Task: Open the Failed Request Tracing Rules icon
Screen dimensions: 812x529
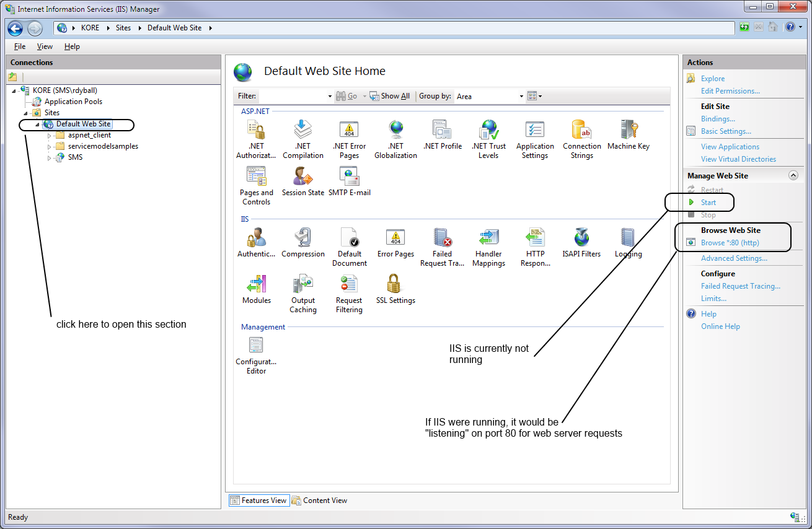Action: pos(442,238)
